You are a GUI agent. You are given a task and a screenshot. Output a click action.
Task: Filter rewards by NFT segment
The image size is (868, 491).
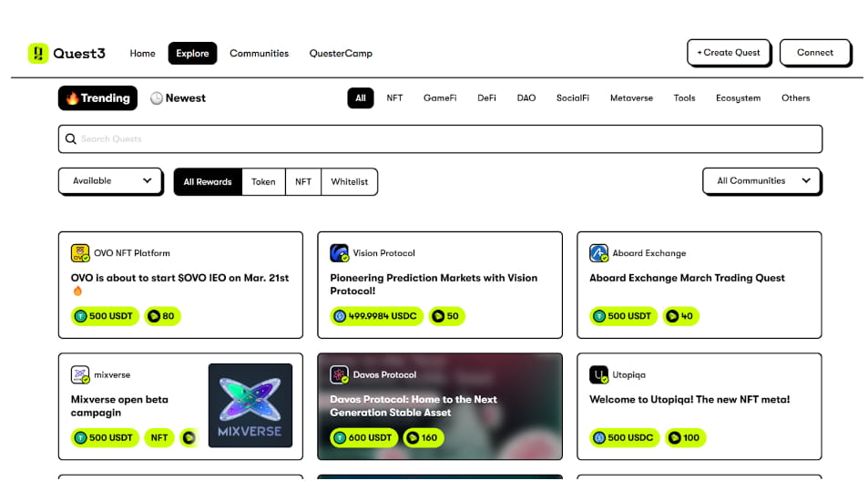(303, 181)
